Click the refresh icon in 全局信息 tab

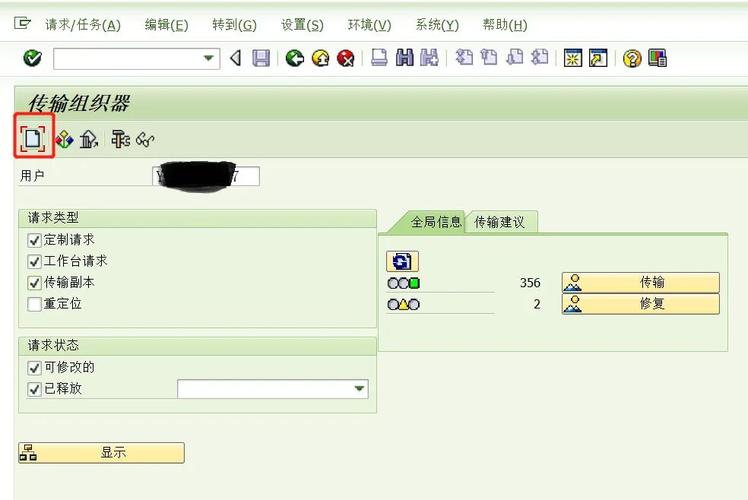pos(402,261)
